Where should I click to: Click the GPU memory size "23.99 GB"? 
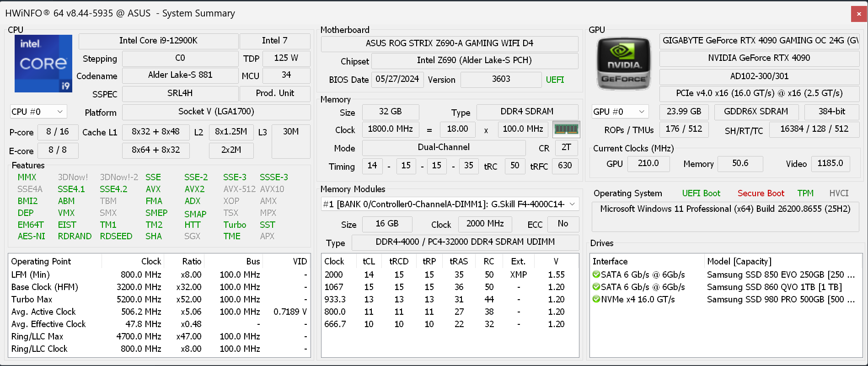pyautogui.click(x=684, y=112)
